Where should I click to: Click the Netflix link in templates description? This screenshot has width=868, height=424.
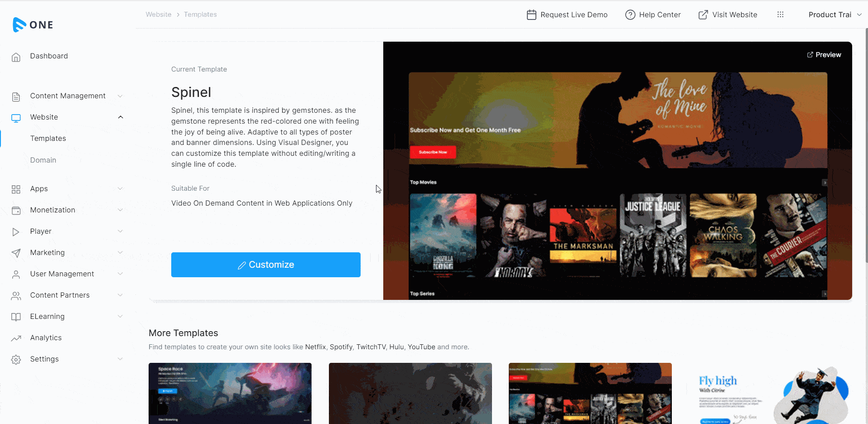coord(315,347)
